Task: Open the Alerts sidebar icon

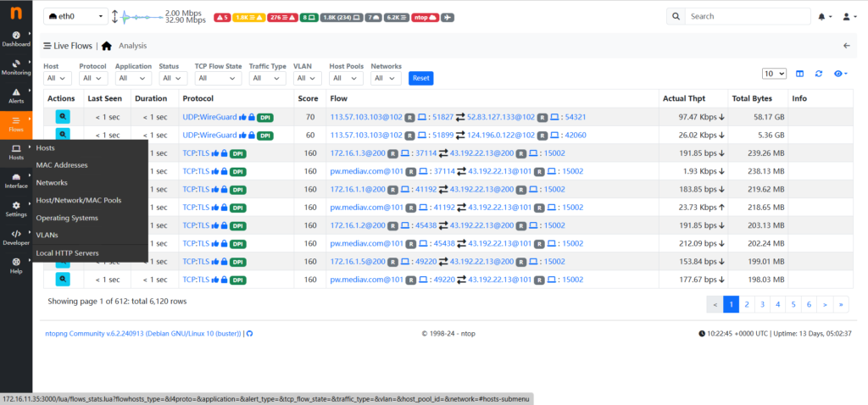Action: (x=15, y=95)
